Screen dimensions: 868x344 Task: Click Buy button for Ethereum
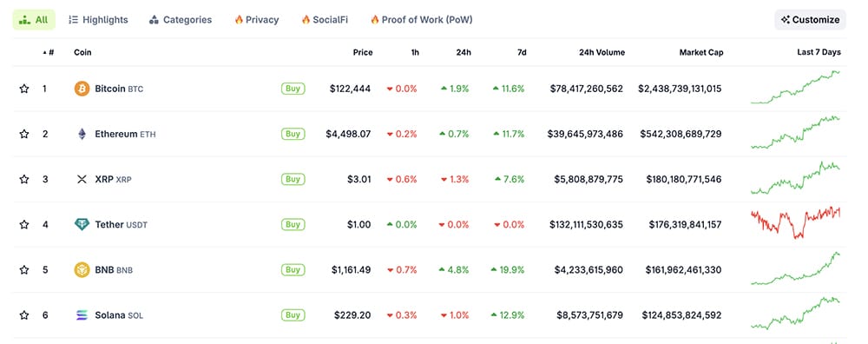(293, 134)
